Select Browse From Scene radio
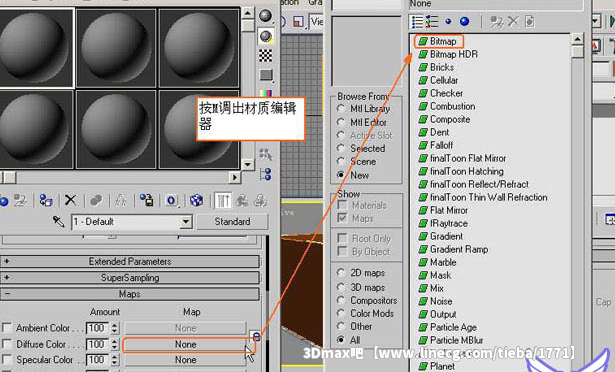Viewport: 615px width, 372px height. click(341, 161)
